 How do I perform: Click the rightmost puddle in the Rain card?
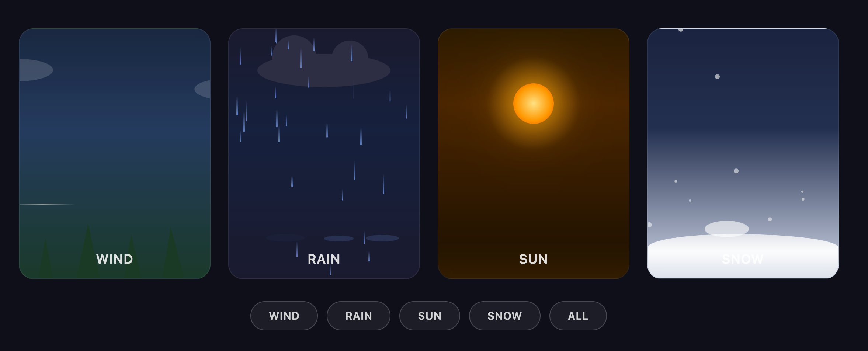pyautogui.click(x=382, y=238)
